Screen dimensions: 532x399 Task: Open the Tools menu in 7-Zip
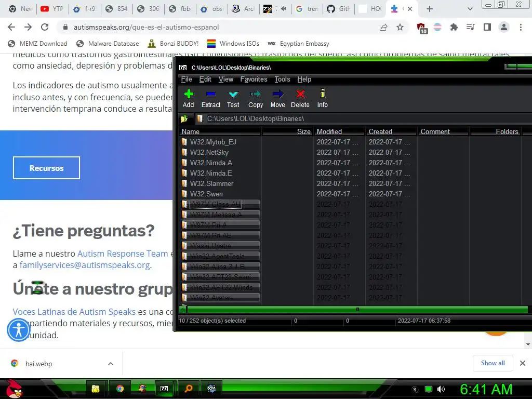click(282, 79)
